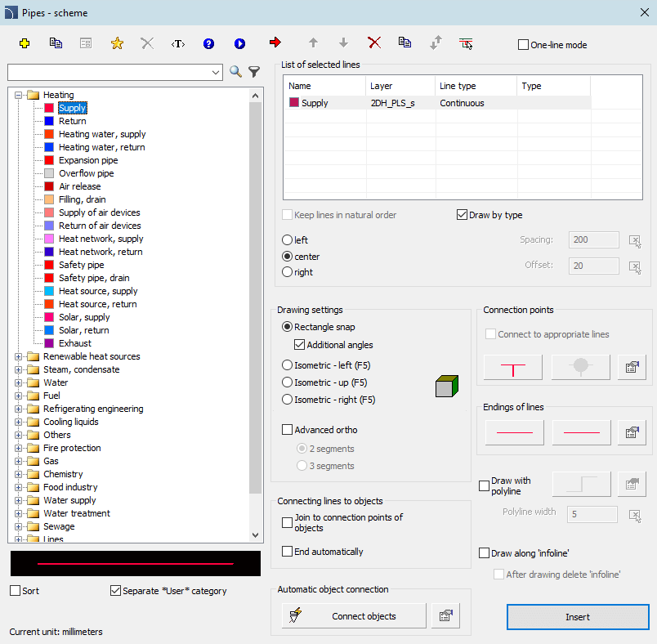Click the isometric green cube icon
The width and height of the screenshot is (657, 644).
[x=447, y=386]
